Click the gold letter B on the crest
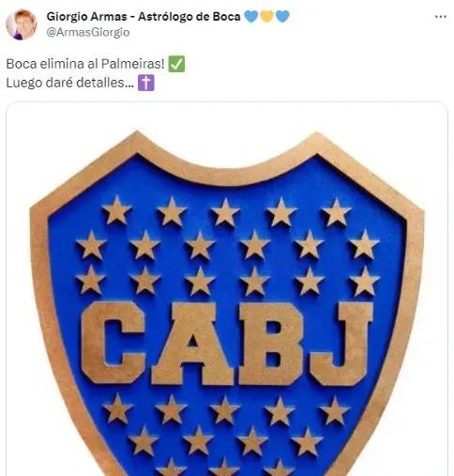This screenshot has width=454, height=476. (x=271, y=344)
